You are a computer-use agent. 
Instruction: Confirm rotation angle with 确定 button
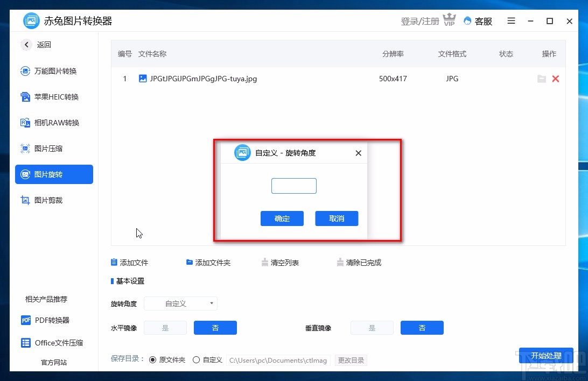[282, 218]
